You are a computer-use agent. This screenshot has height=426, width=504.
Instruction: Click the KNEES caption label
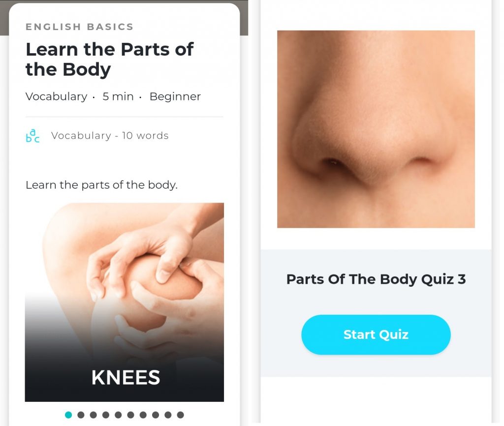click(x=126, y=377)
